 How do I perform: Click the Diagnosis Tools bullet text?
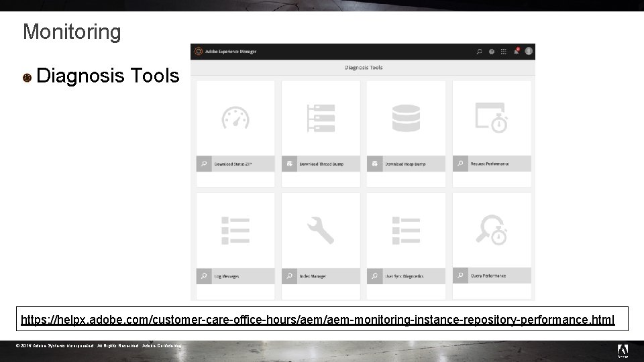pyautogui.click(x=107, y=76)
